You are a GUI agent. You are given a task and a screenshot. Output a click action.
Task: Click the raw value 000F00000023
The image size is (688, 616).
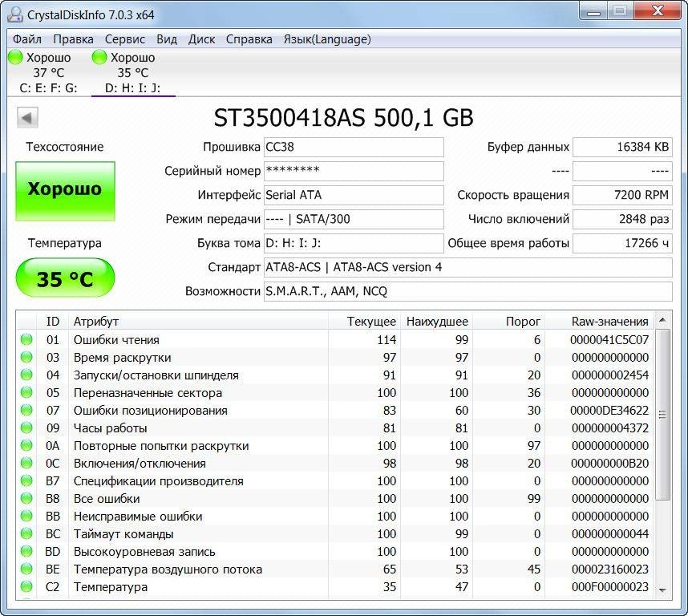coord(610,586)
